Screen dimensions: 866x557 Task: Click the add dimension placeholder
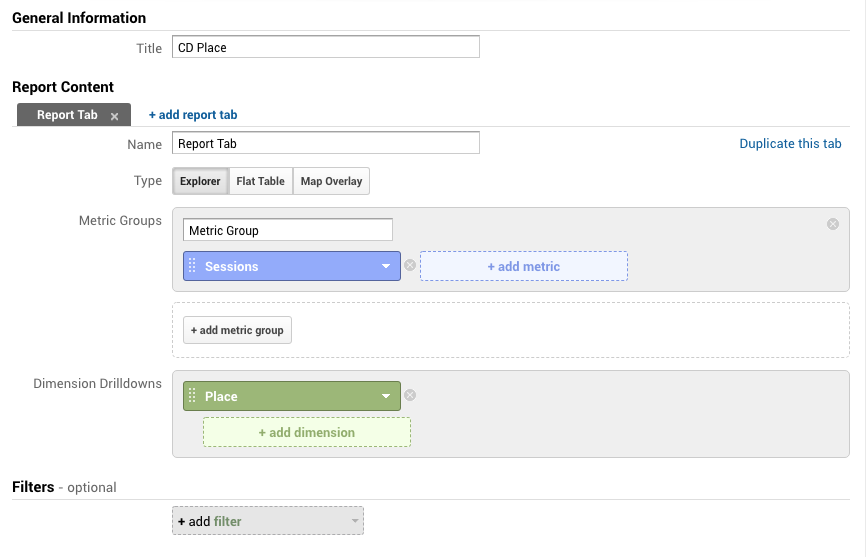pyautogui.click(x=306, y=432)
